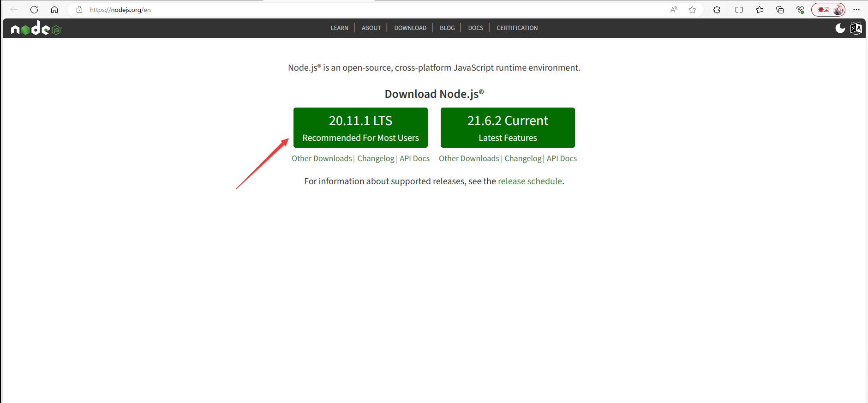
Task: Open Changelog link under LTS
Action: click(376, 158)
